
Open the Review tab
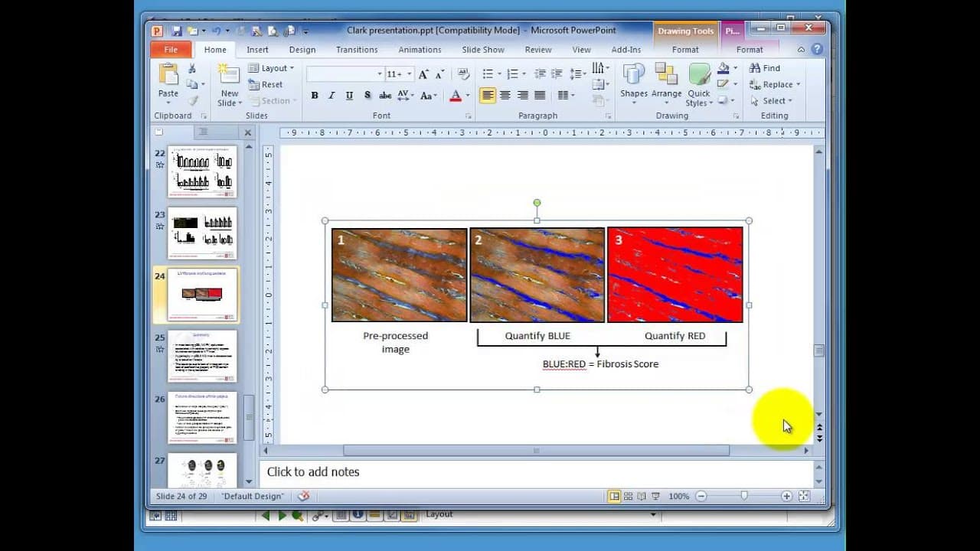(538, 50)
